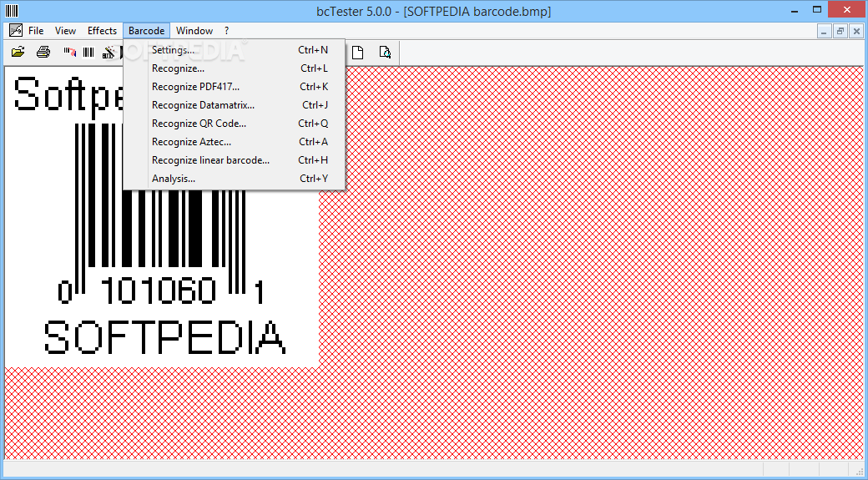Click the blank page toolbar icon
Screen dimensions: 868x480
(357, 52)
